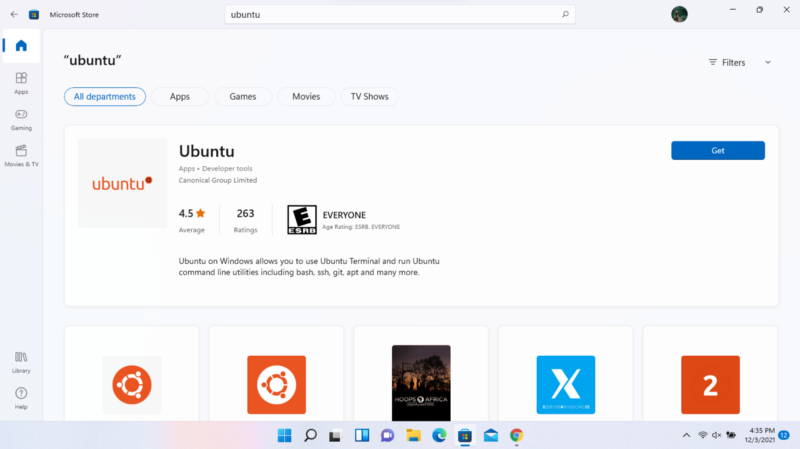The height and width of the screenshot is (449, 800).
Task: Open the user profile avatar
Action: [x=679, y=14]
